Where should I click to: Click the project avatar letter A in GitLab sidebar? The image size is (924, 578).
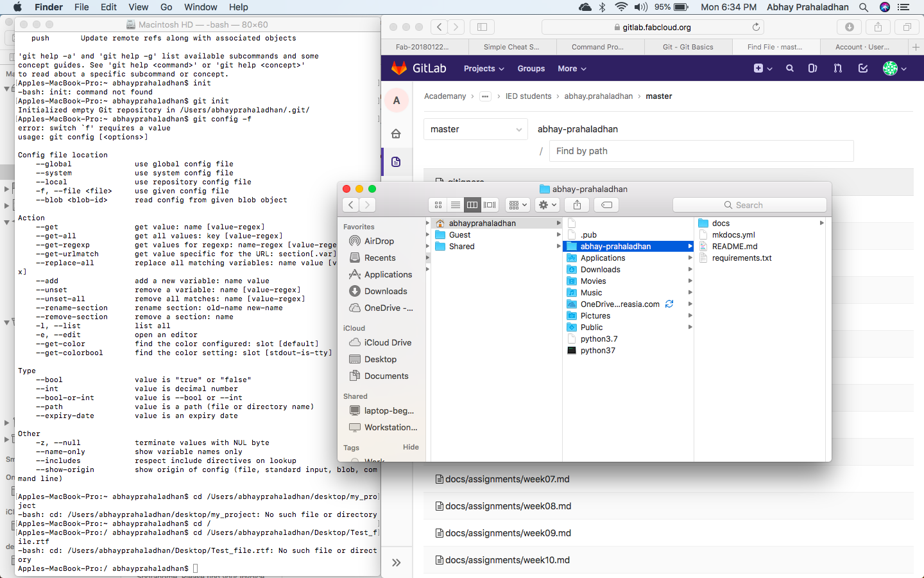click(x=397, y=100)
